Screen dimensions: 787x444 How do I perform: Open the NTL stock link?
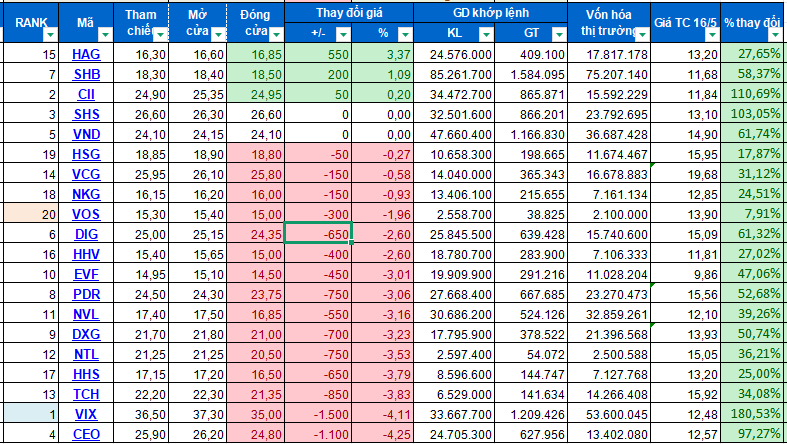[x=86, y=354]
